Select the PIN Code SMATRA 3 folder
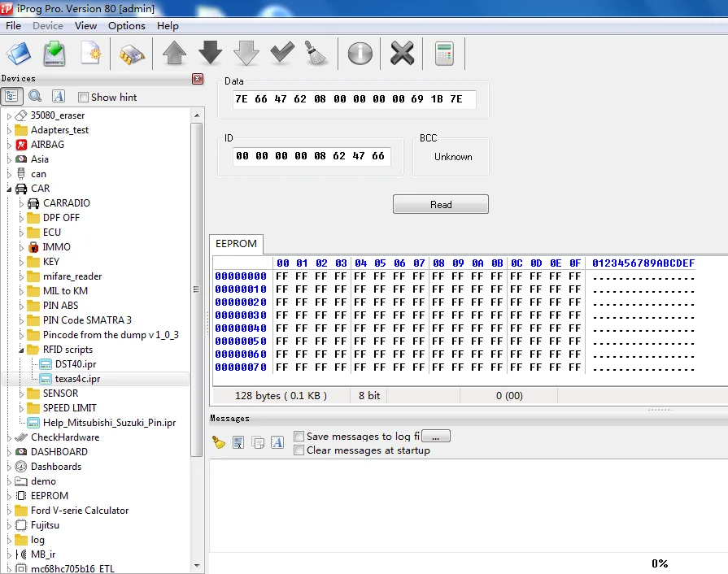The width and height of the screenshot is (728, 574). point(87,320)
